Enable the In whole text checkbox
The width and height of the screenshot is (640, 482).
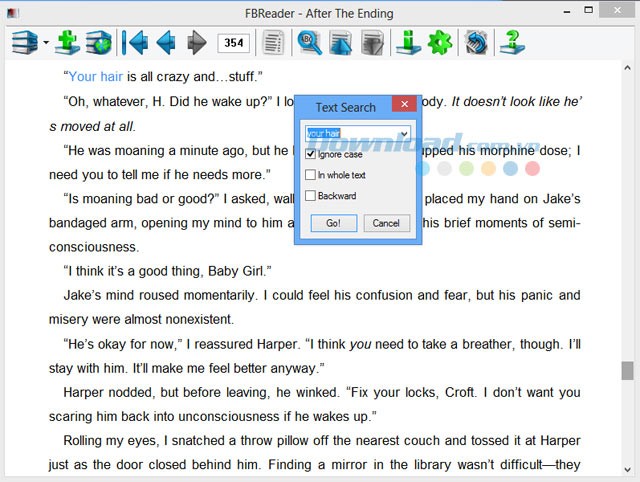click(311, 175)
